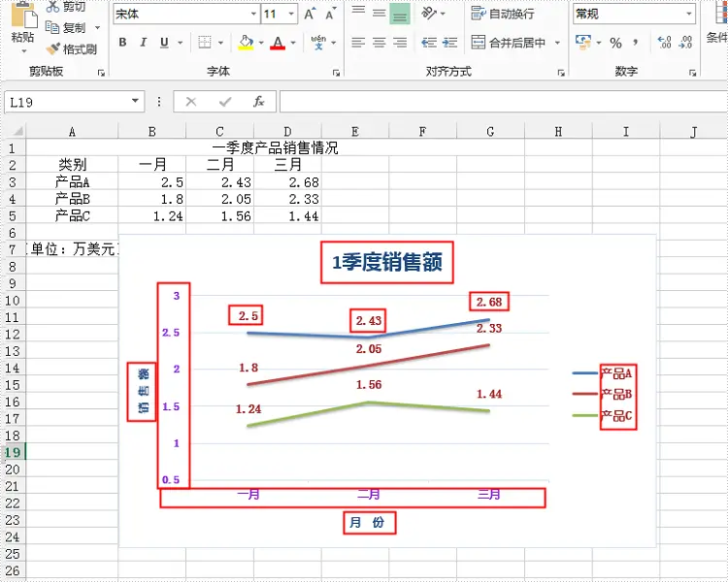This screenshot has width=728, height=582.
Task: Open the fill color dropdown arrow
Action: click(261, 43)
